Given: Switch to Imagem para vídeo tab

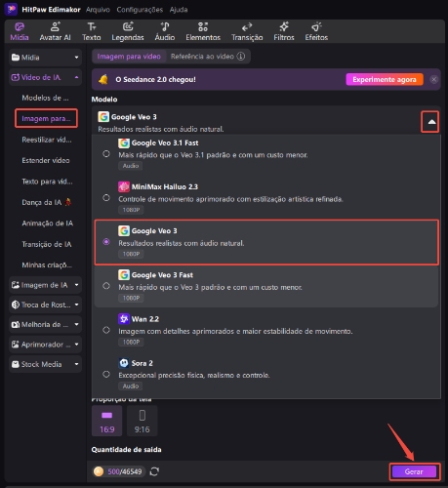Looking at the screenshot, I should 129,57.
